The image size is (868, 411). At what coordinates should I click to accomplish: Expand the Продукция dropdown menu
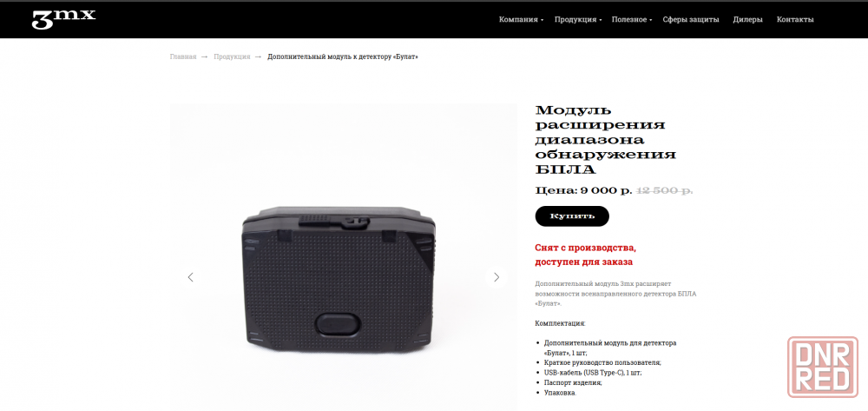click(x=578, y=19)
